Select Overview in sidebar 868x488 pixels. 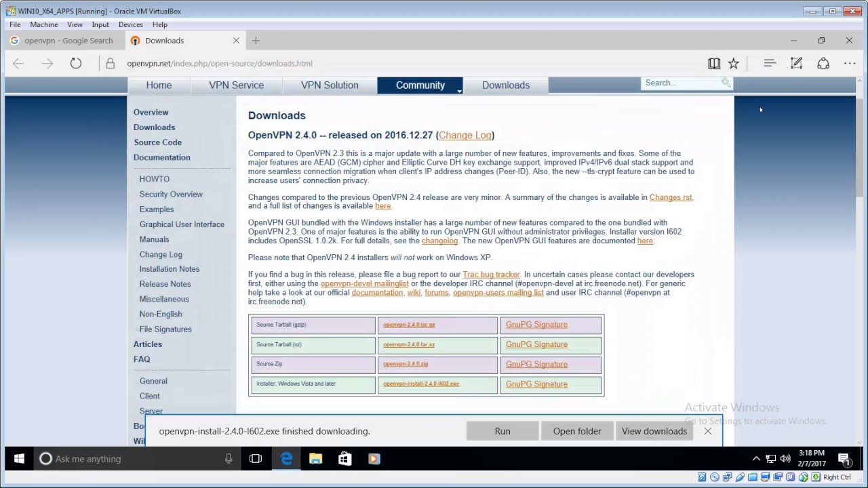point(151,113)
